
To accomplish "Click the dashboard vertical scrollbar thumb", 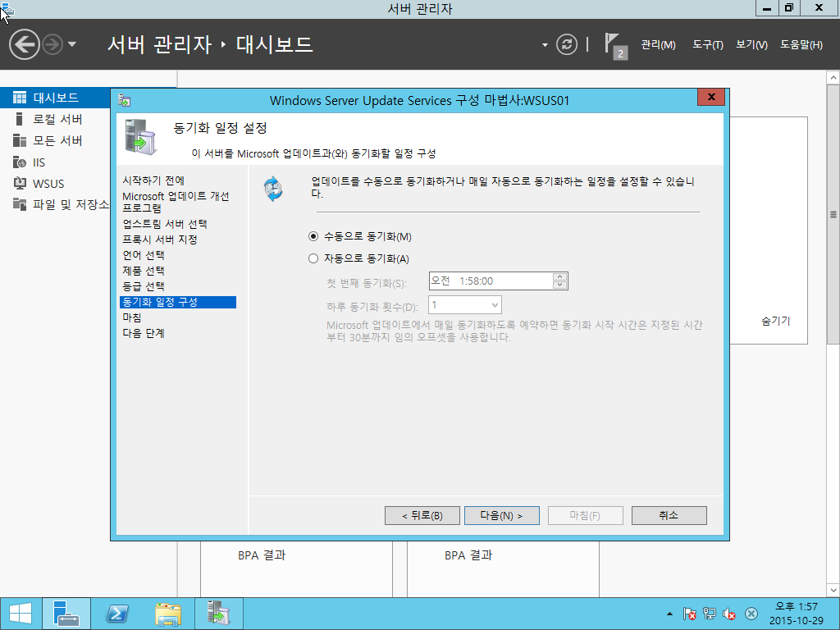I will pos(833,214).
